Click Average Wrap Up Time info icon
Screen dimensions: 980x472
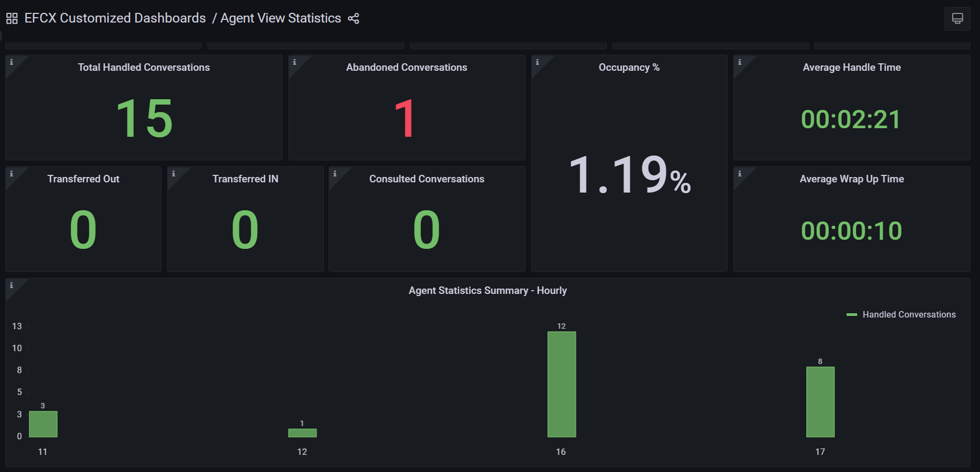coord(739,174)
